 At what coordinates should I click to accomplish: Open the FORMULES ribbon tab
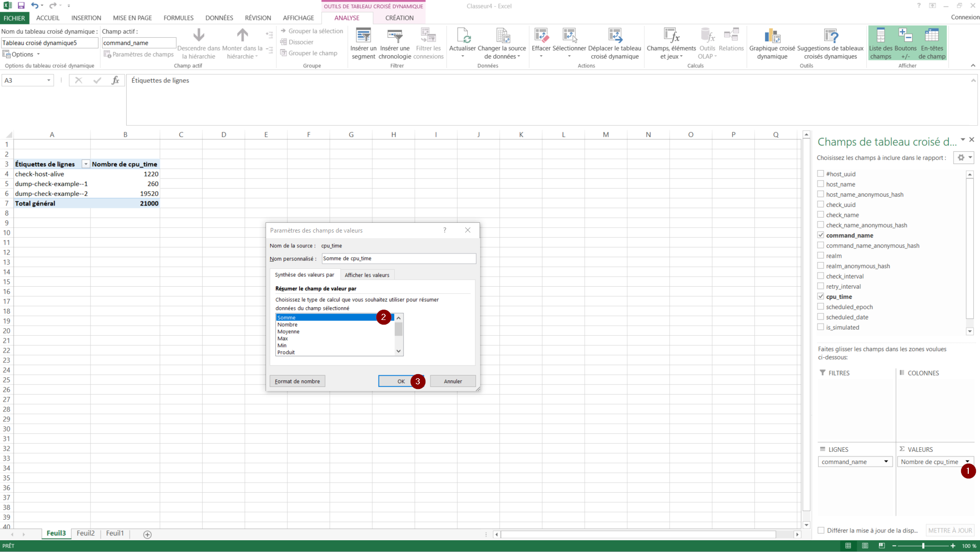(178, 18)
